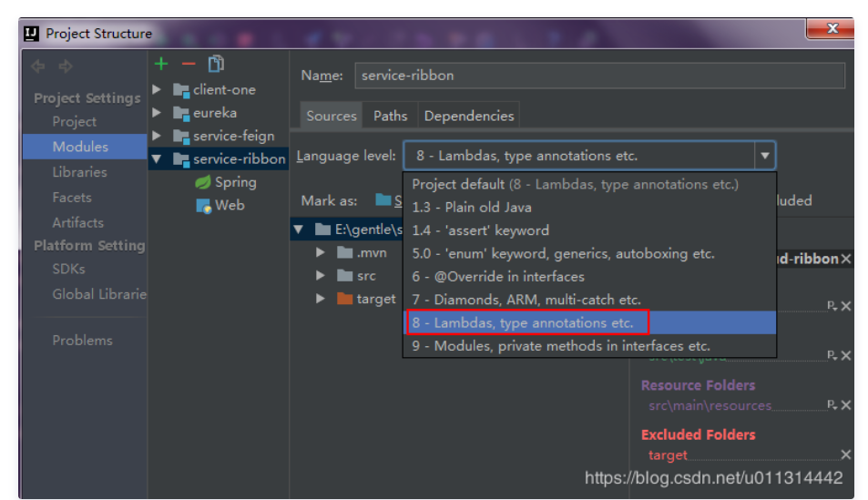The width and height of the screenshot is (868, 500).
Task: Select the service-ribbon module row
Action: [219, 159]
